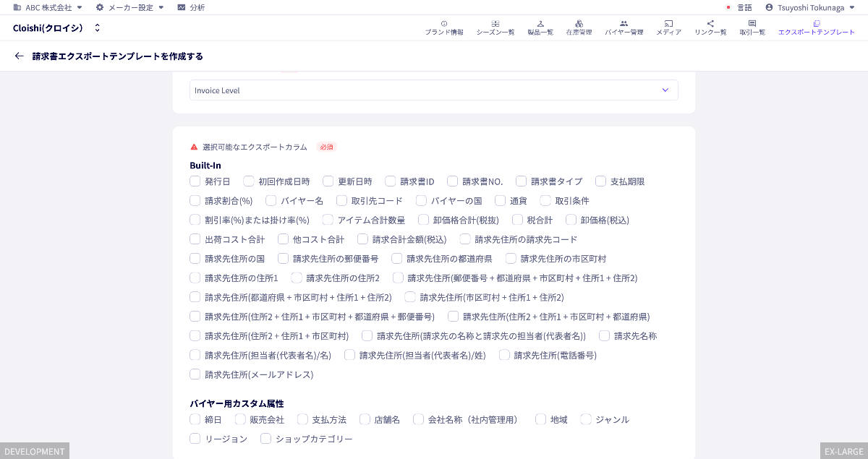Click the バイヤー用カスタム属性 heading

click(237, 403)
